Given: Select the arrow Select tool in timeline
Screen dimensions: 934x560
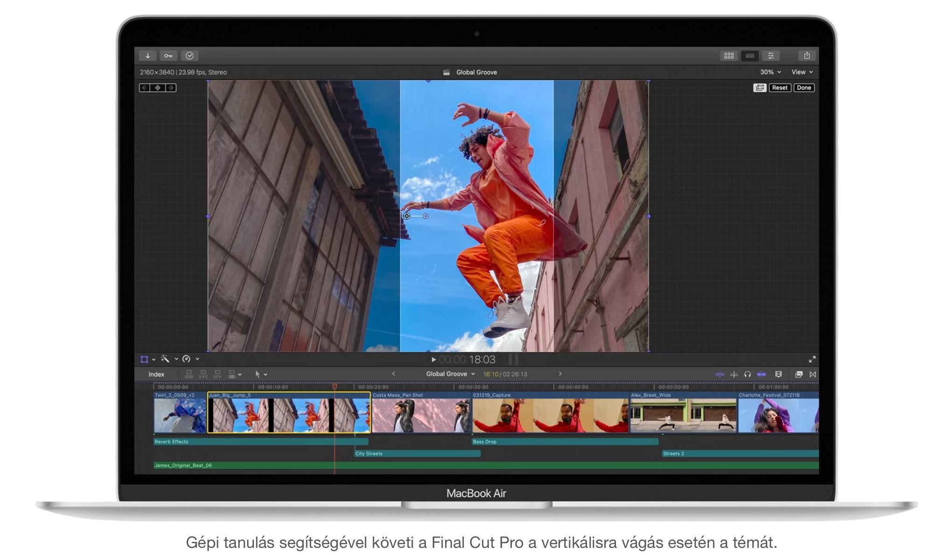Looking at the screenshot, I should pyautogui.click(x=257, y=374).
